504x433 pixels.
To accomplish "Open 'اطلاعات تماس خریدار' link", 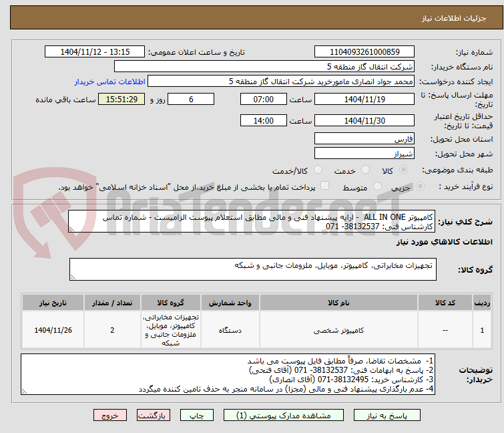I will click(110, 82).
